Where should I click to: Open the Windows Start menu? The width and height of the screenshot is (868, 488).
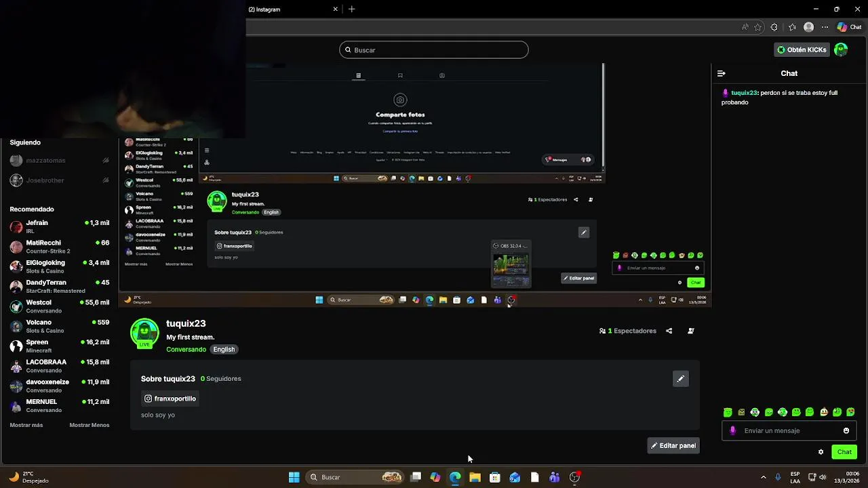click(294, 477)
